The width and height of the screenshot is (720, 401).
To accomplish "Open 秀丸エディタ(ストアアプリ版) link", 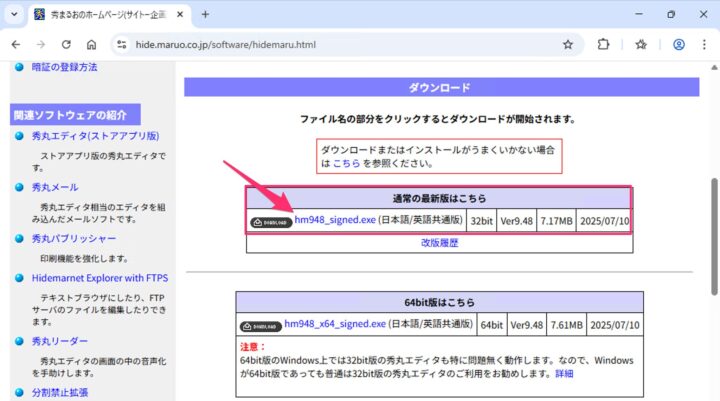I will pyautogui.click(x=95, y=136).
